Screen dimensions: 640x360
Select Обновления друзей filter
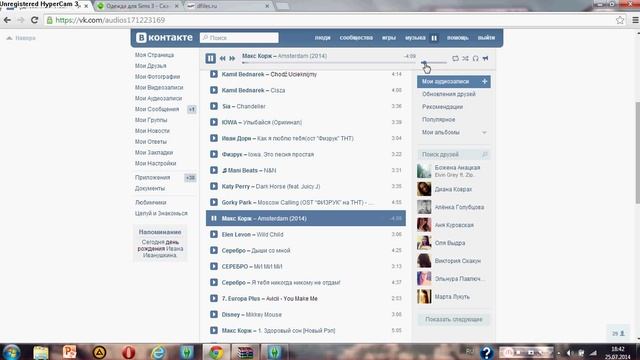(x=449, y=94)
